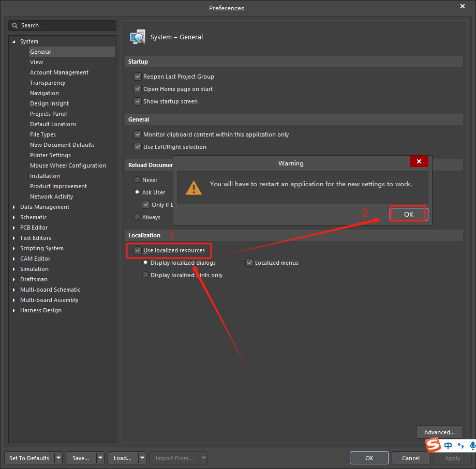Click the Sogou input method S icon
Viewport: 476px width, 469px height.
[433, 445]
